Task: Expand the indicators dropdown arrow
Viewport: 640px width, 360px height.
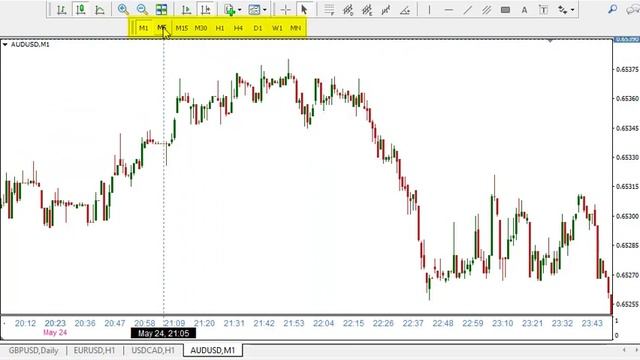Action: click(x=239, y=10)
